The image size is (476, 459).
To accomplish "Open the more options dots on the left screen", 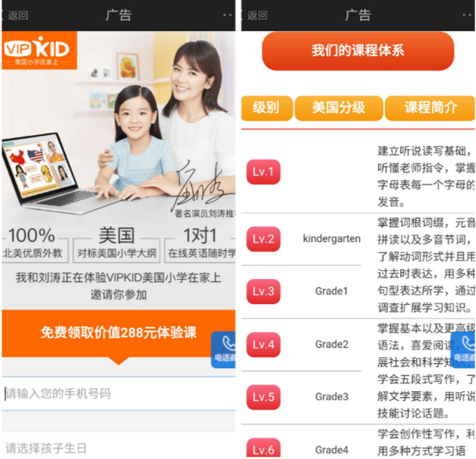I will pyautogui.click(x=227, y=15).
